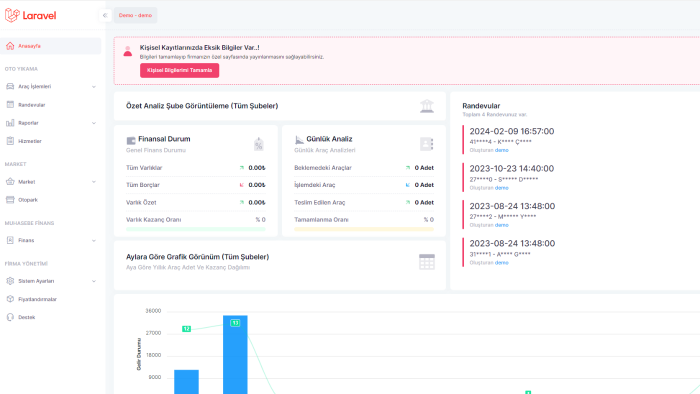Click the Raporlar chart icon
Screen dimensions: 700x394
(x=10, y=123)
